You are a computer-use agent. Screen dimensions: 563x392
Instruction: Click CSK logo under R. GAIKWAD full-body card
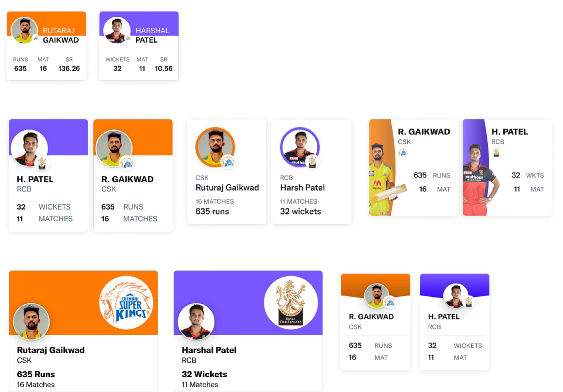click(403, 153)
